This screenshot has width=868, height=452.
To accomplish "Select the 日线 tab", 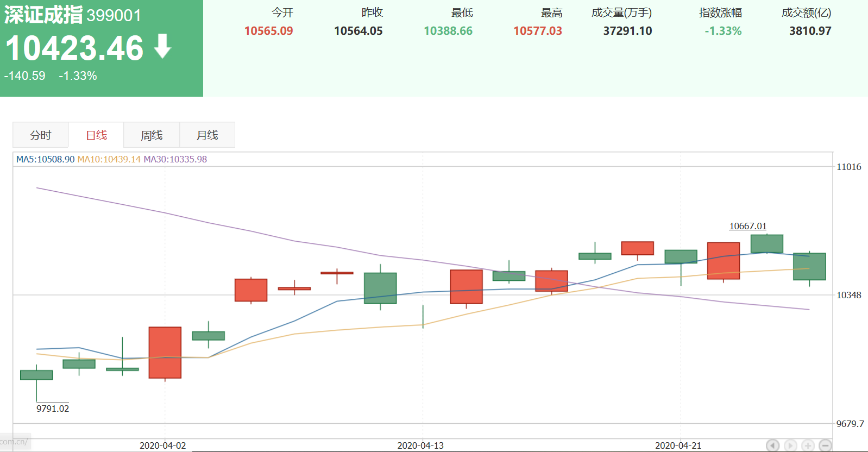I will point(96,135).
